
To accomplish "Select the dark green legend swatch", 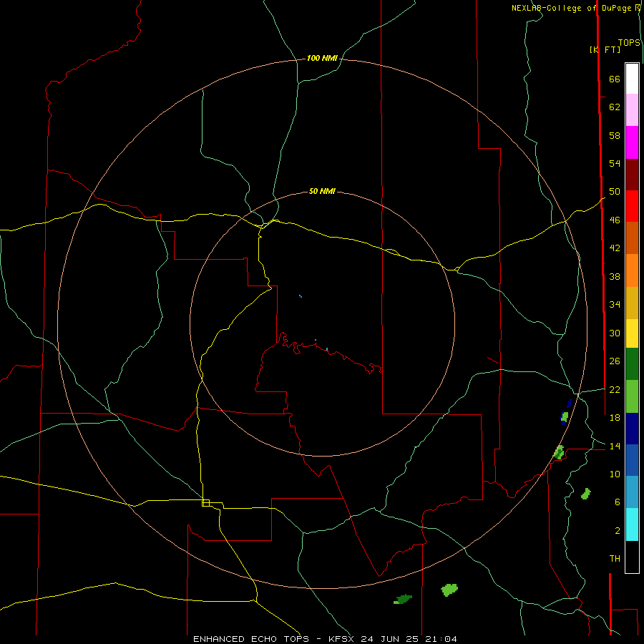I will coord(632,364).
